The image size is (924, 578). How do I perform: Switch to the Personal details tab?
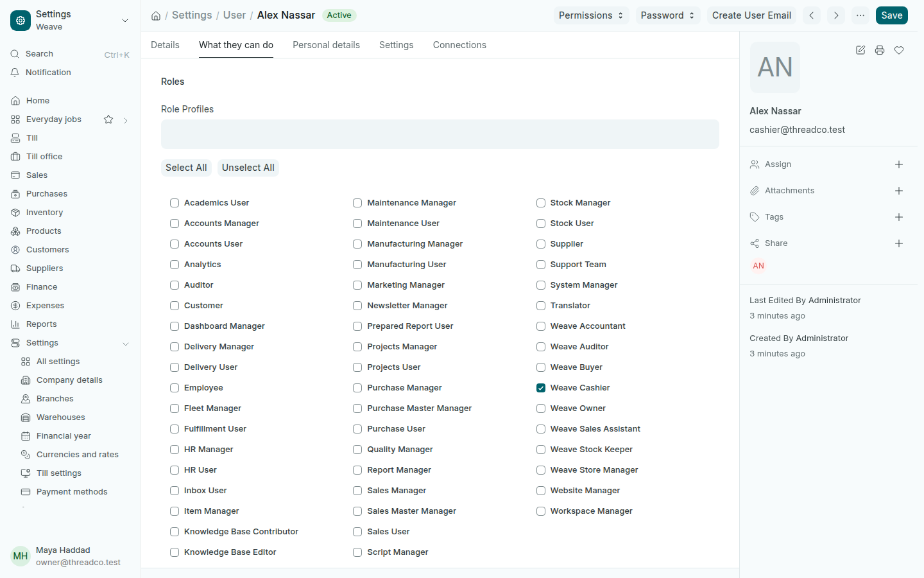(x=326, y=45)
